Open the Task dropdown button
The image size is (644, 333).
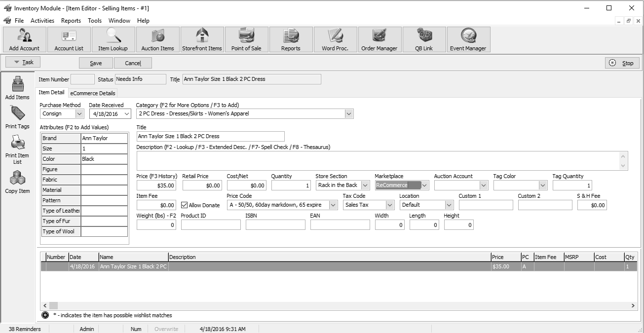tap(23, 62)
